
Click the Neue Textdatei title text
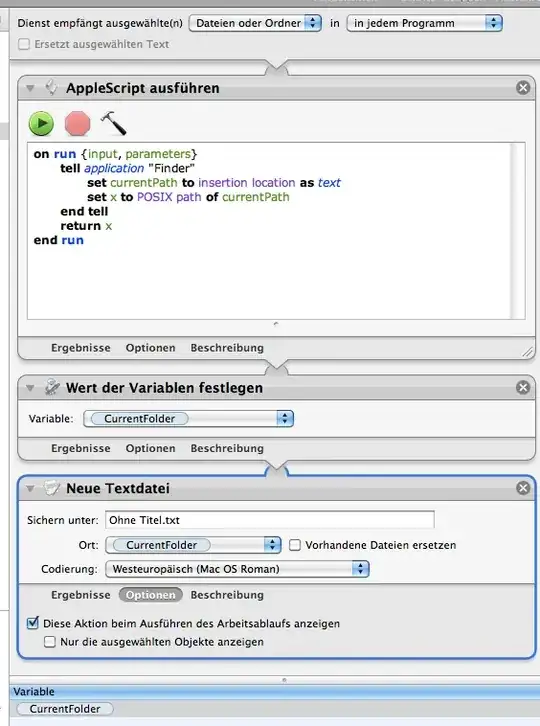118,488
